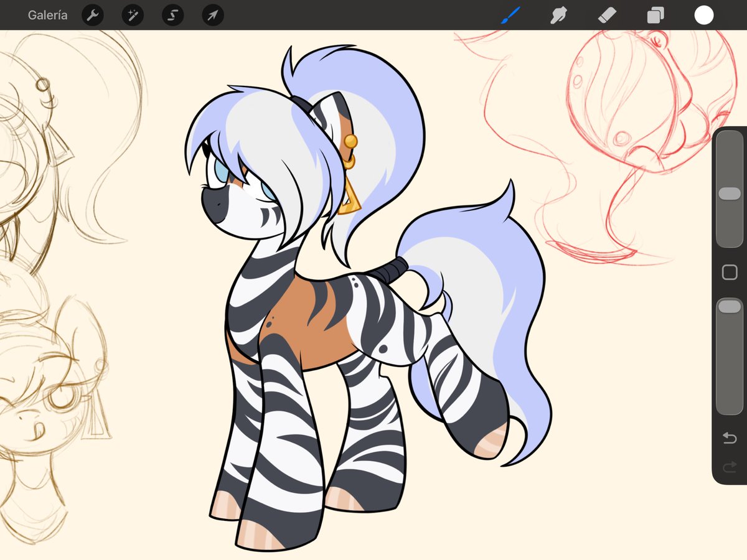
Task: Click the brush opacity slider handle
Action: click(730, 306)
